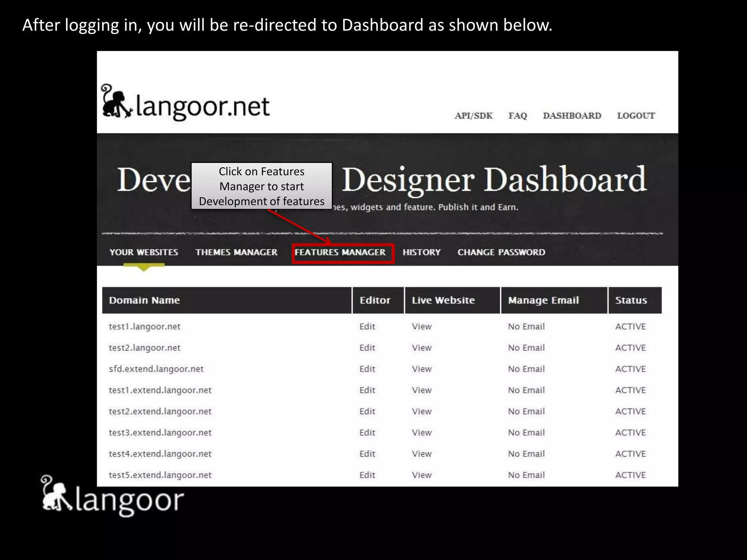Select domain test5.extend.langoor.net
This screenshot has width=747, height=560.
pos(160,475)
